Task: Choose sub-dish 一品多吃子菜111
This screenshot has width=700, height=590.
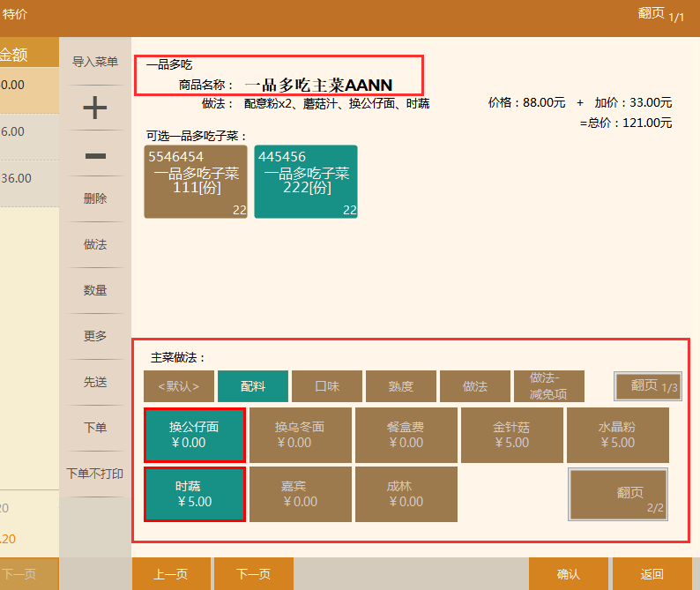Action: 196,182
